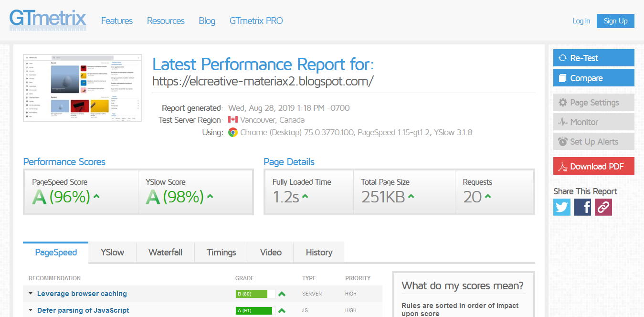This screenshot has height=317, width=644.
Task: Click the Performance Scores heading
Action: [64, 162]
